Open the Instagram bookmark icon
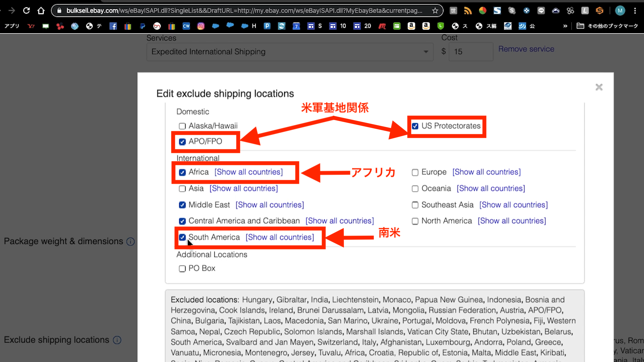Image resolution: width=644 pixels, height=362 pixels. pyautogui.click(x=201, y=26)
